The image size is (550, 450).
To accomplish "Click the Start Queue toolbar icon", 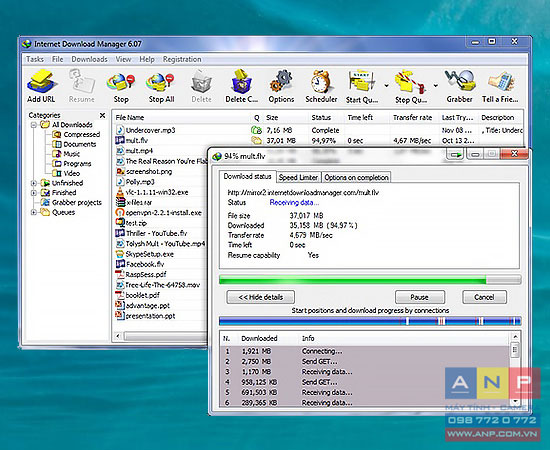I will pos(362,86).
